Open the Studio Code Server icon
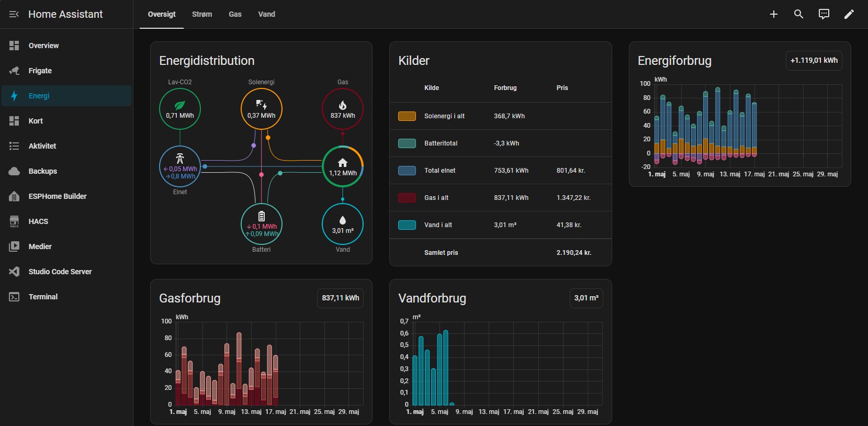Screen dimensions: 868x426 (x=14, y=272)
